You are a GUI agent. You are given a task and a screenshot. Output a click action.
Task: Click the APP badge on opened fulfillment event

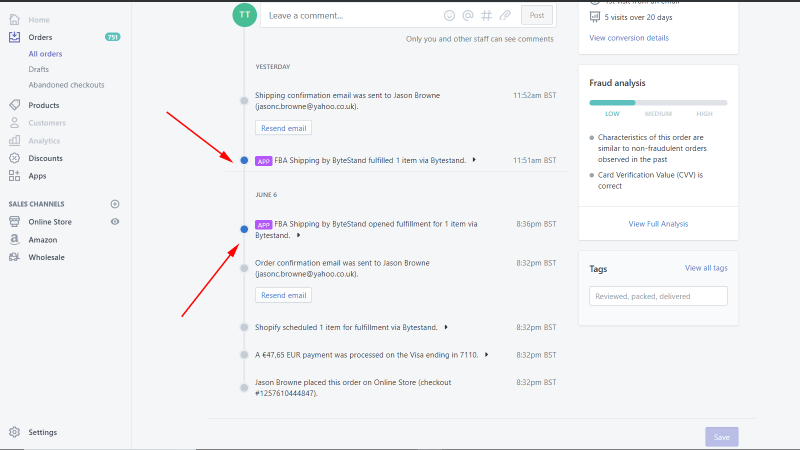pyautogui.click(x=263, y=225)
